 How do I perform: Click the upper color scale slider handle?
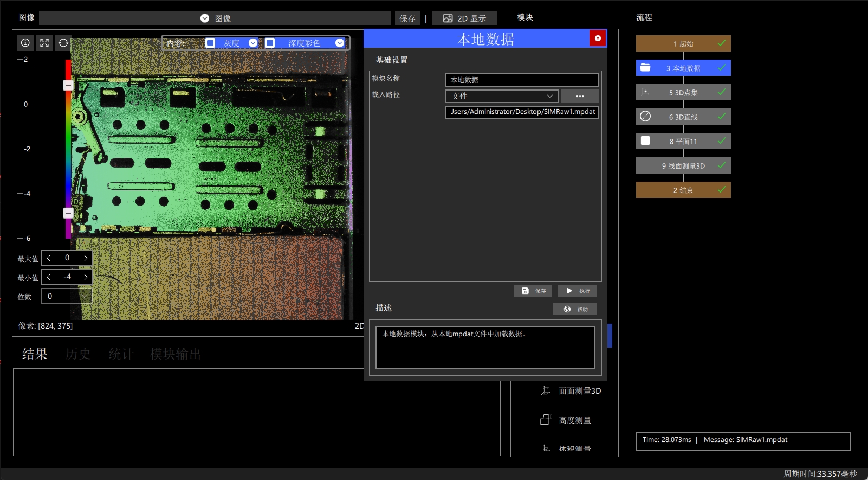point(68,85)
